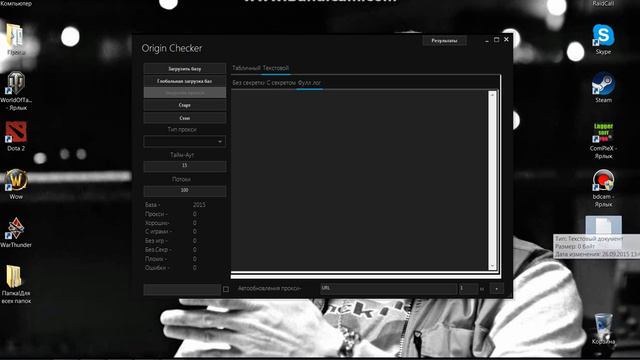Open the Skype desktop shortcut
The image size is (640, 360).
click(603, 39)
